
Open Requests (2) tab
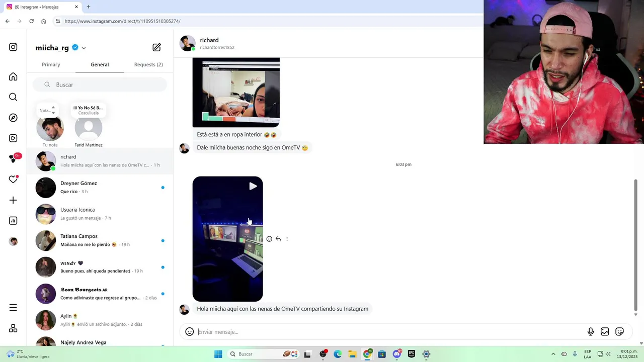coord(148,64)
